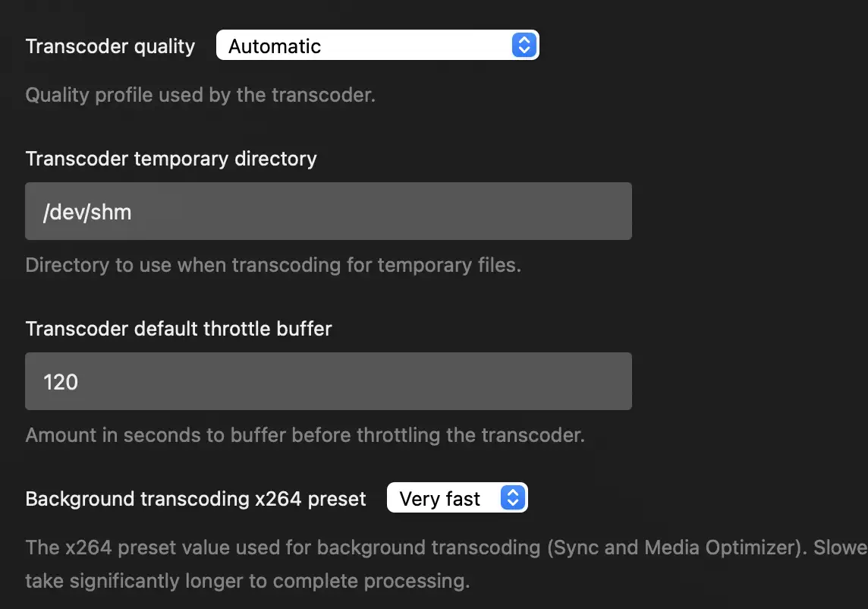Click the "Amount in seconds to buffer" help text
The height and width of the screenshot is (609, 868).
[305, 436]
